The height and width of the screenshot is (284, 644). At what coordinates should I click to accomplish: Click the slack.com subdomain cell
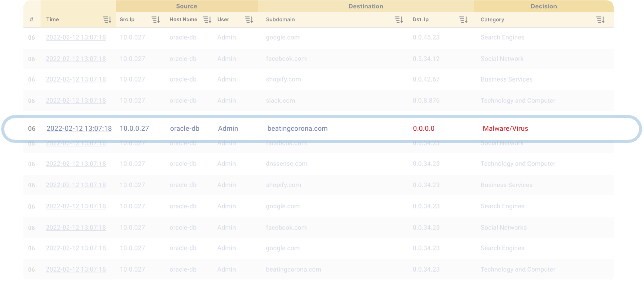280,100
